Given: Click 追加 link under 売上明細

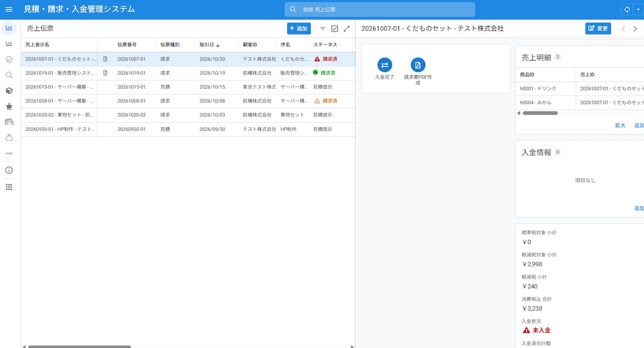Looking at the screenshot, I should coord(639,125).
